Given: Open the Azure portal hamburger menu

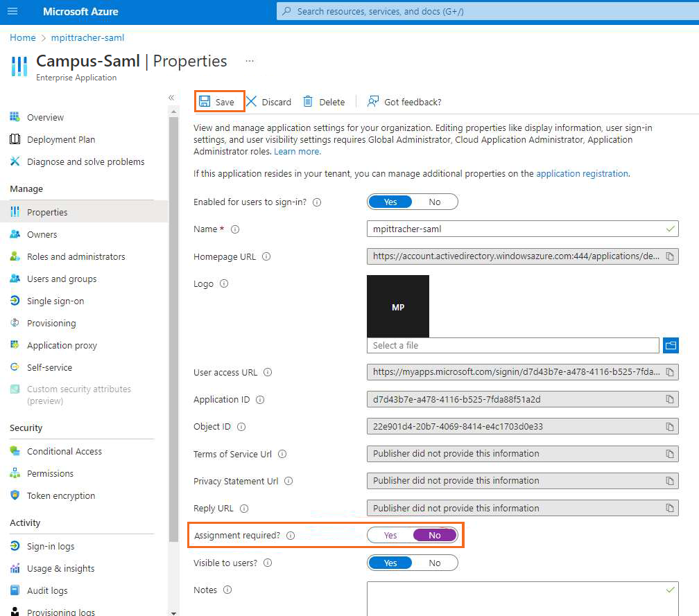Looking at the screenshot, I should 12,11.
